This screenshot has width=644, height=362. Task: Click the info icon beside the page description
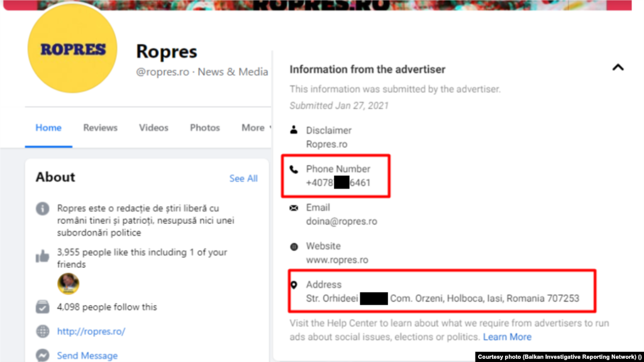click(x=42, y=208)
